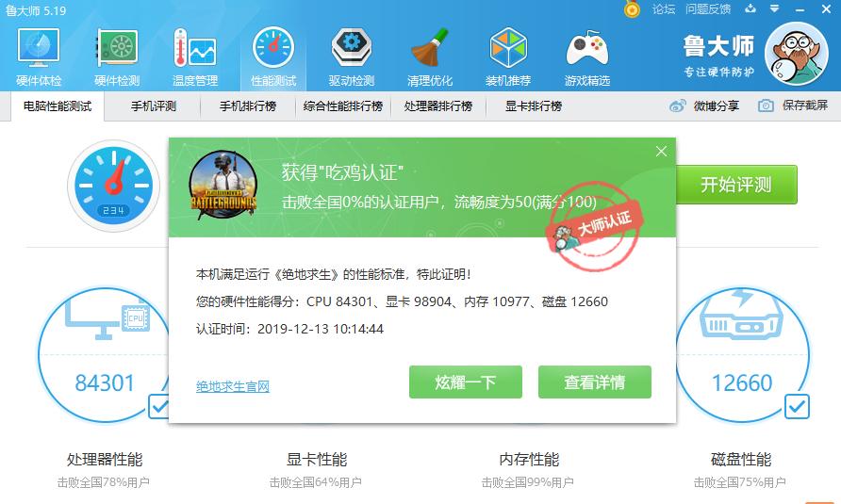Click 微博分享 share button
Viewport: 841px width, 504px height.
[704, 106]
